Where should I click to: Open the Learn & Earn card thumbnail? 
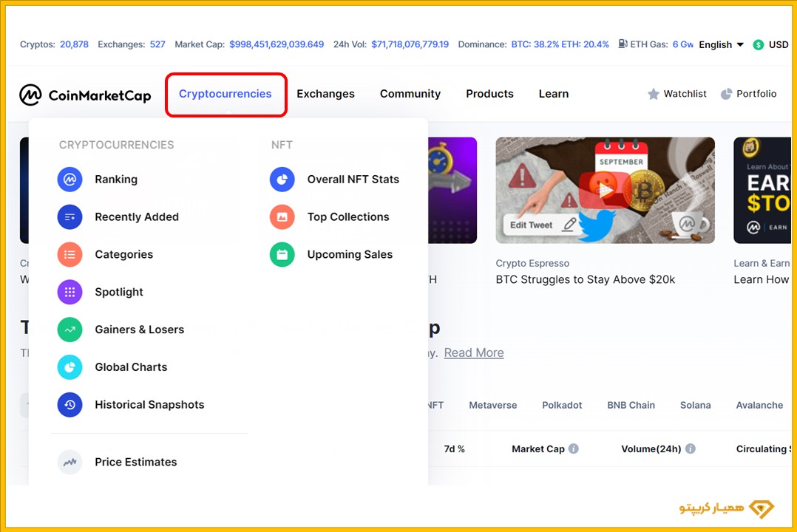[762, 190]
